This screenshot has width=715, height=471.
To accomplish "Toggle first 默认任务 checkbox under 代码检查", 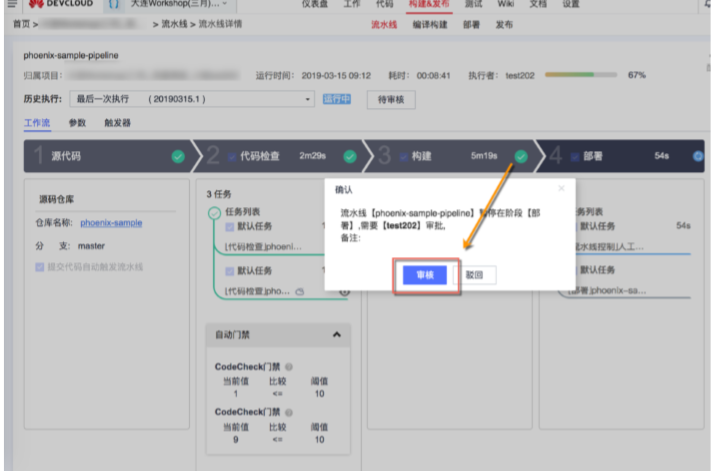I will click(230, 227).
